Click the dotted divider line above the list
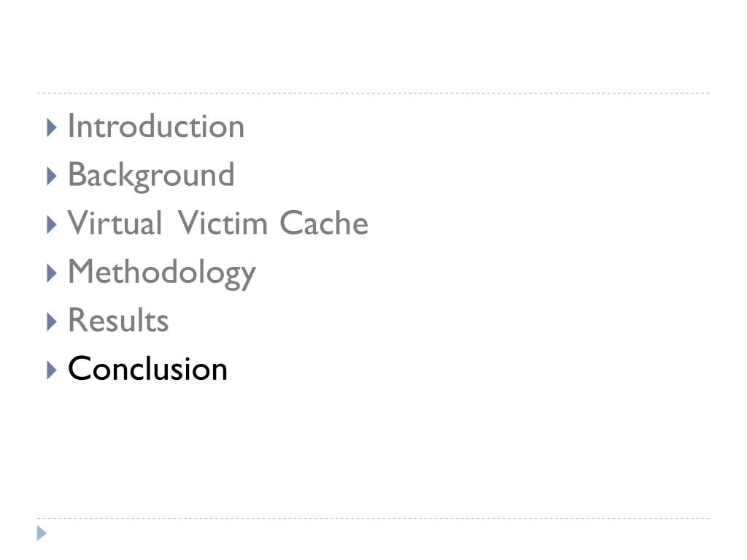Viewport: 747px width, 560px height. coord(373,93)
